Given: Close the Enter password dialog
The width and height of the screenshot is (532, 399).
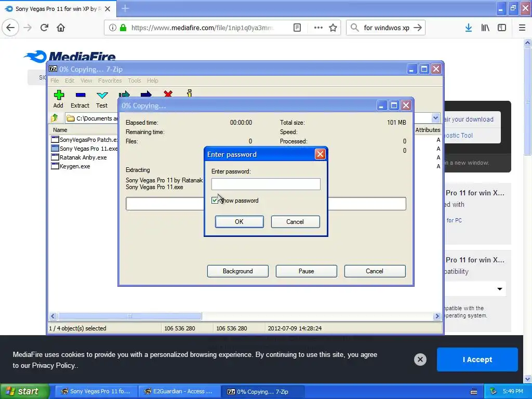Looking at the screenshot, I should point(320,154).
